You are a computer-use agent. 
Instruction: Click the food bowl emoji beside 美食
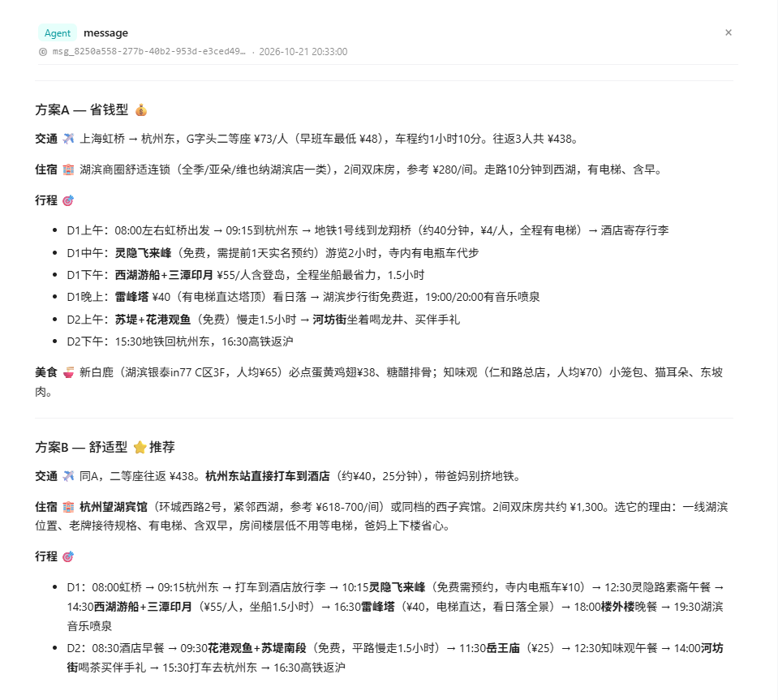click(68, 372)
